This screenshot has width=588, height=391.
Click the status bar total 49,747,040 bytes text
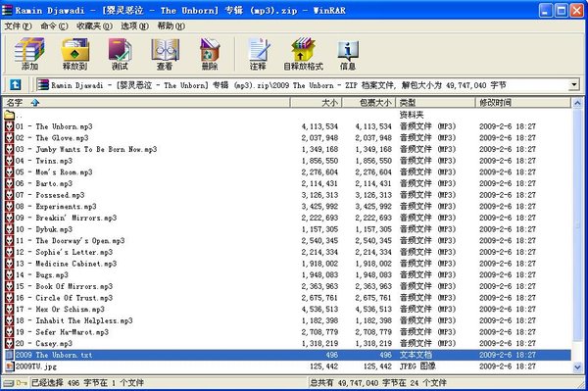point(377,383)
